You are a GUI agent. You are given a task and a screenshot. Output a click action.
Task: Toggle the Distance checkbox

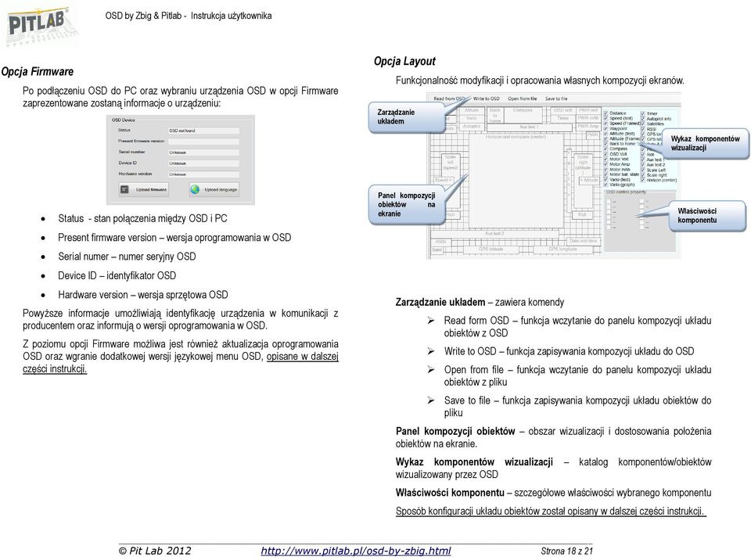pyautogui.click(x=605, y=113)
